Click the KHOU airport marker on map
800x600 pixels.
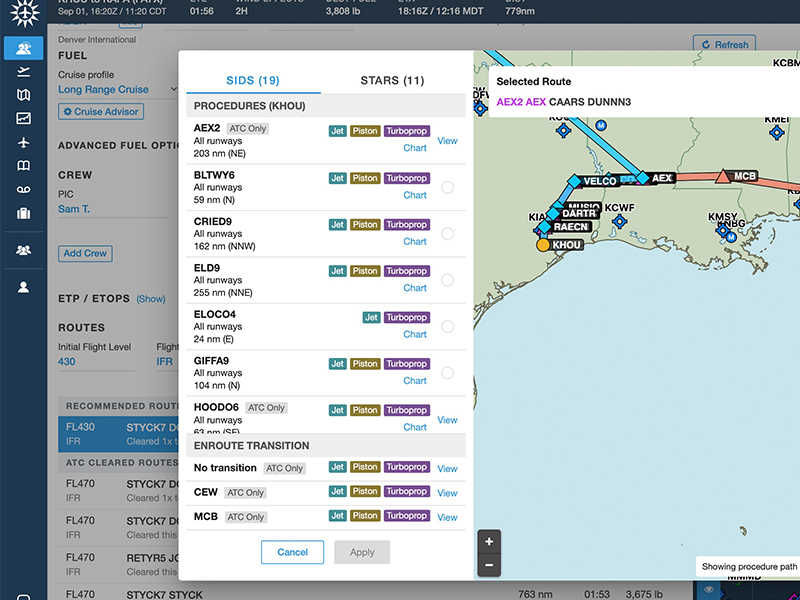click(543, 245)
